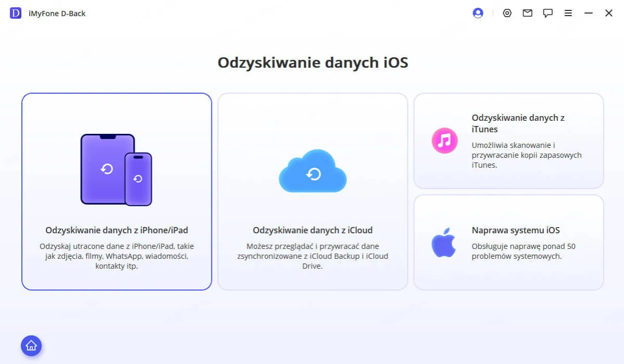Click the home button at bottom left
The width and height of the screenshot is (624, 364).
point(31,346)
